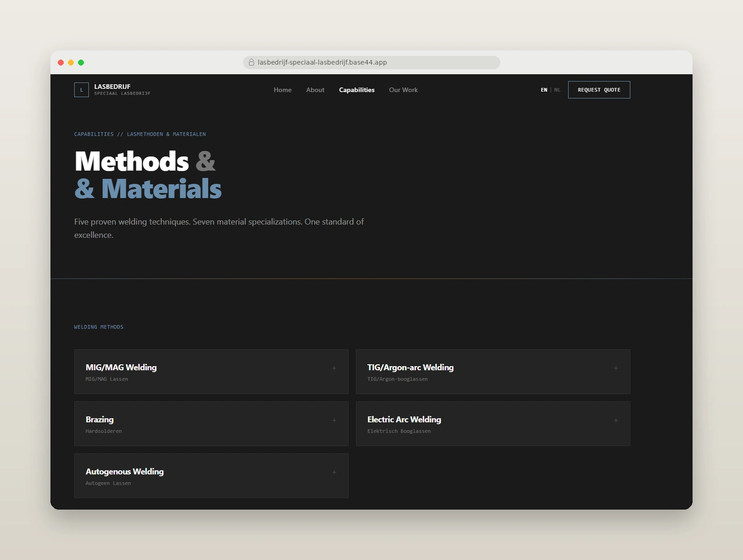
Task: Go to the Home nav link
Action: [x=283, y=90]
